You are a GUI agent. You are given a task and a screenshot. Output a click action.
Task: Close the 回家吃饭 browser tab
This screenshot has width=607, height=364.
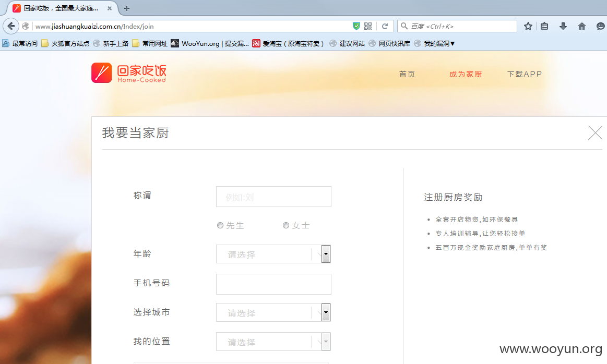click(110, 8)
